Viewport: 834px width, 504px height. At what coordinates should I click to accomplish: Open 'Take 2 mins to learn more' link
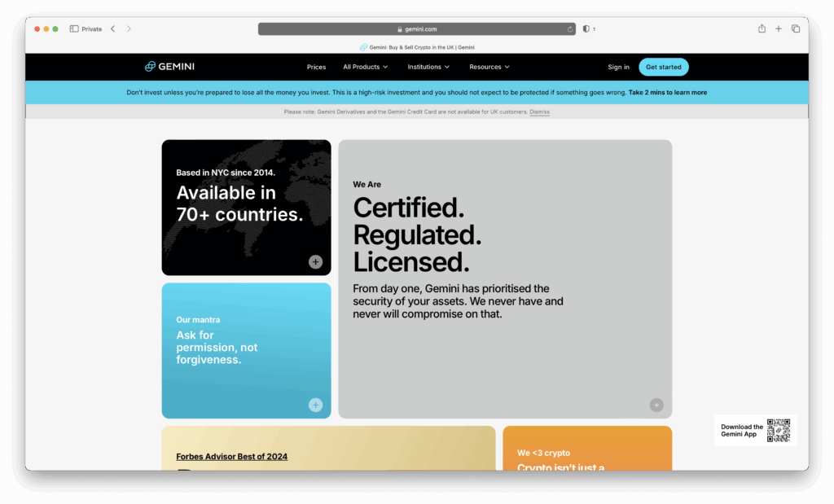(x=668, y=93)
